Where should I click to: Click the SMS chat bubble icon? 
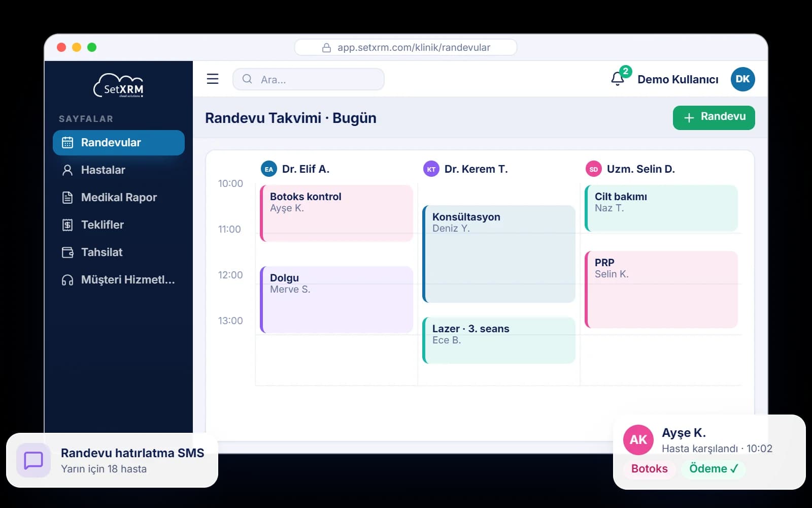[x=33, y=460]
